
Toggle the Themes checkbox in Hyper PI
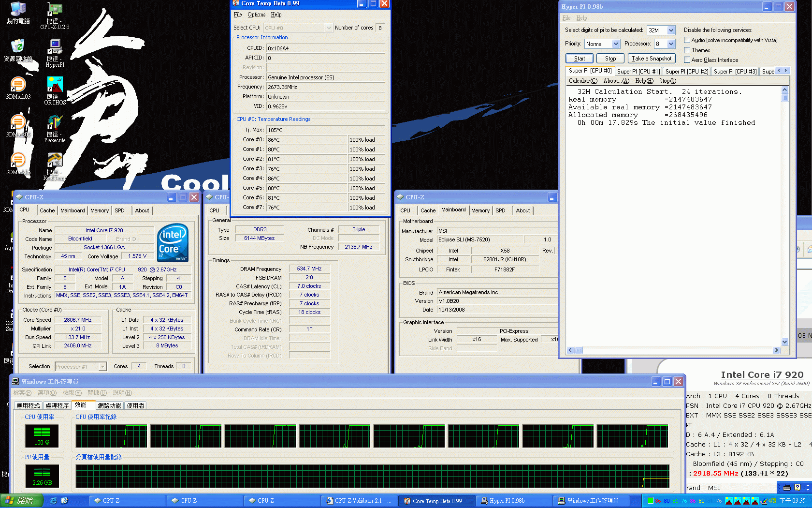coord(687,50)
